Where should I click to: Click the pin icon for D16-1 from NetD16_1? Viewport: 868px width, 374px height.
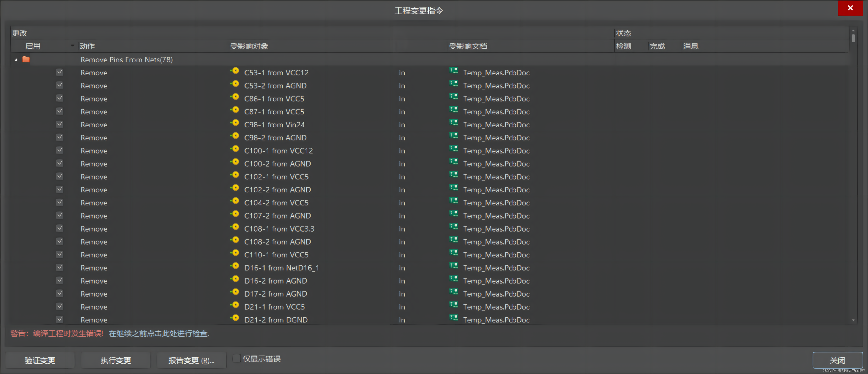pos(235,266)
